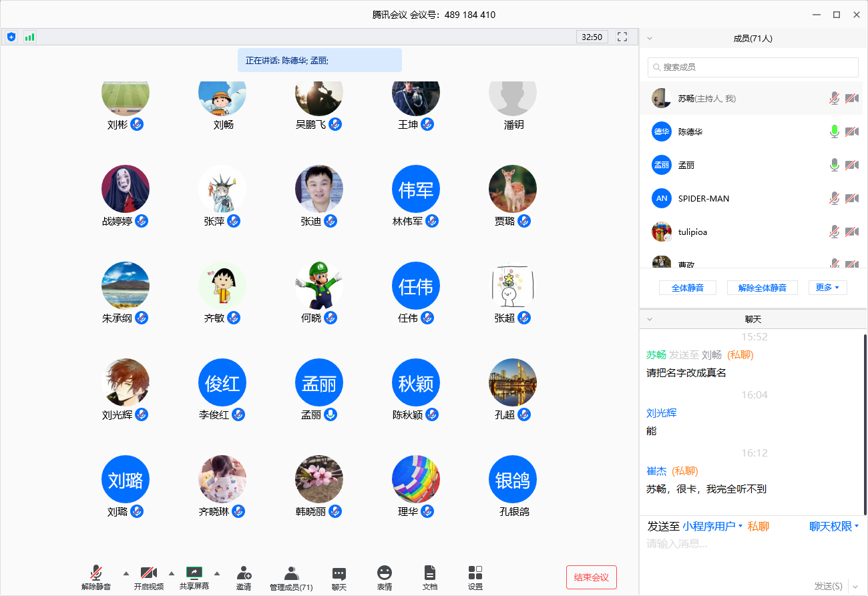Screen dimensions: 868x596
Task: Toggle the Unmute microphone button
Action: tap(96, 573)
